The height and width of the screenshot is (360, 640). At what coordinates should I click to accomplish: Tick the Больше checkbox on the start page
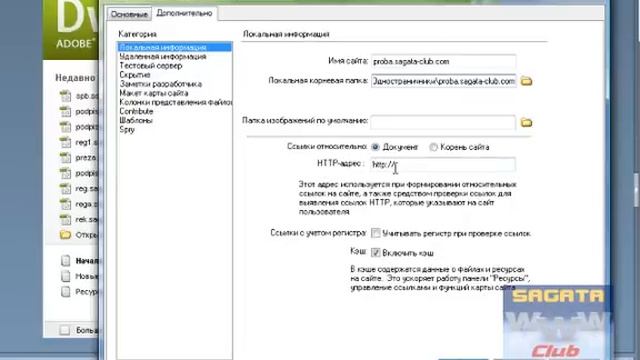click(x=64, y=330)
